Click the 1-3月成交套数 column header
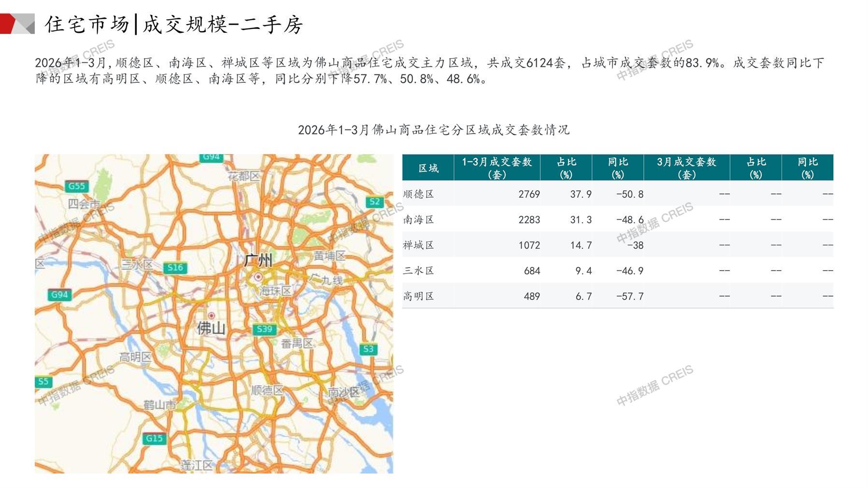Image resolution: width=868 pixels, height=488 pixels. (497, 168)
